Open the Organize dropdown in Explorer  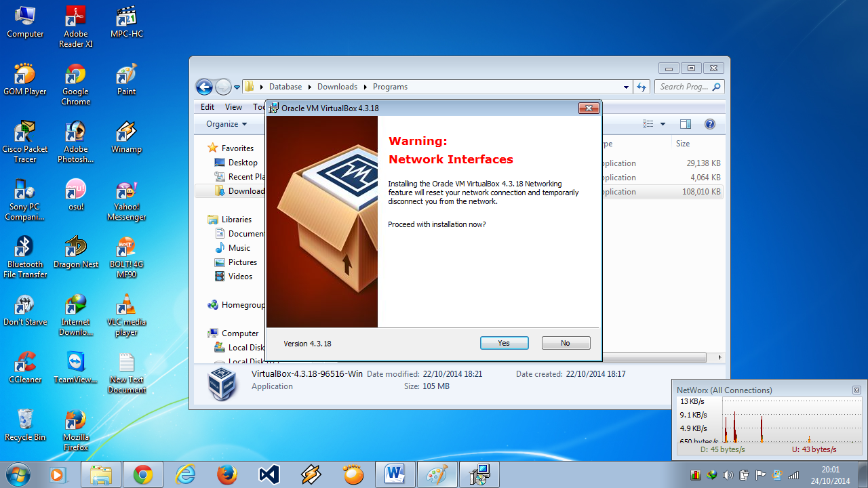pos(226,124)
